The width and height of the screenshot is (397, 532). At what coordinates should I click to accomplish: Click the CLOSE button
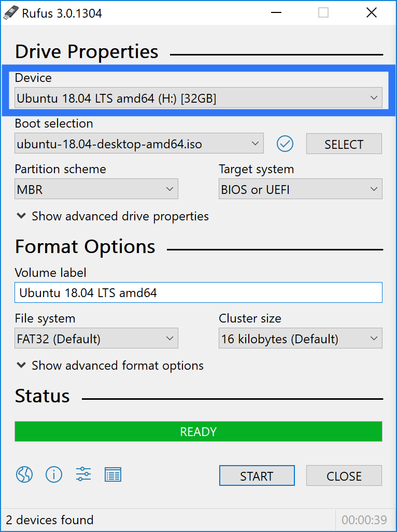344,475
